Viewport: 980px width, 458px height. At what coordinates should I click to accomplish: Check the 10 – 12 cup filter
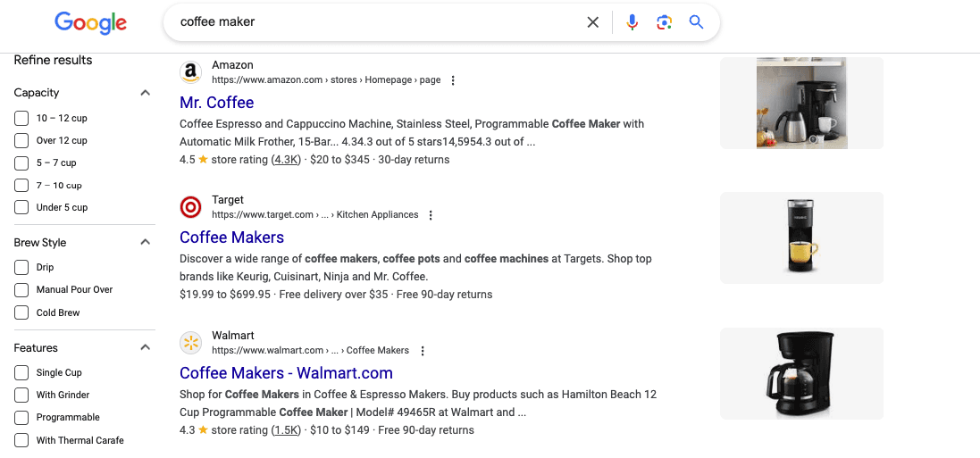21,118
